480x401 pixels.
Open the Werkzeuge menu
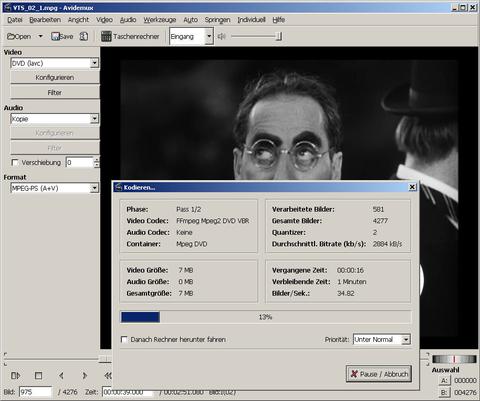(160, 20)
